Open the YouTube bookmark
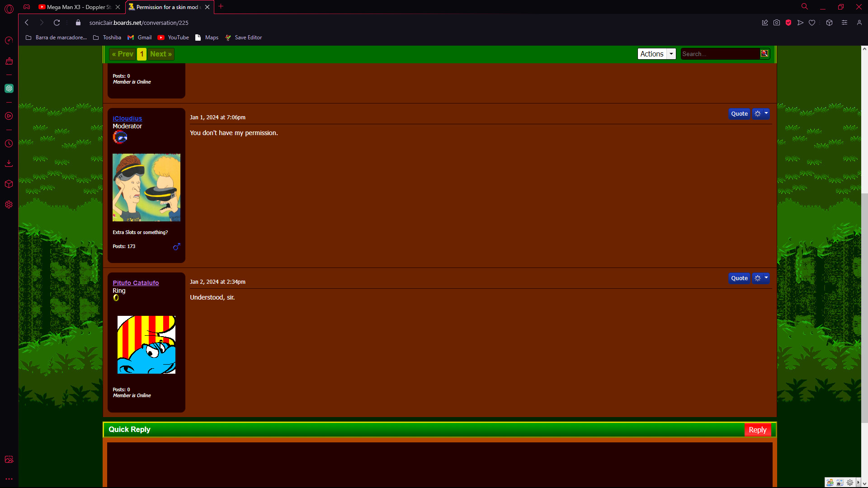The image size is (868, 488). (x=173, y=38)
